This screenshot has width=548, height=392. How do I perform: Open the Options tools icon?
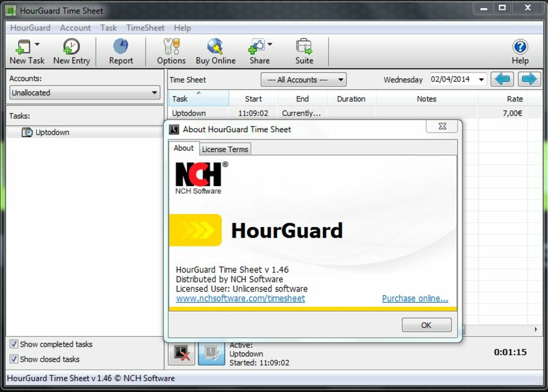point(171,47)
